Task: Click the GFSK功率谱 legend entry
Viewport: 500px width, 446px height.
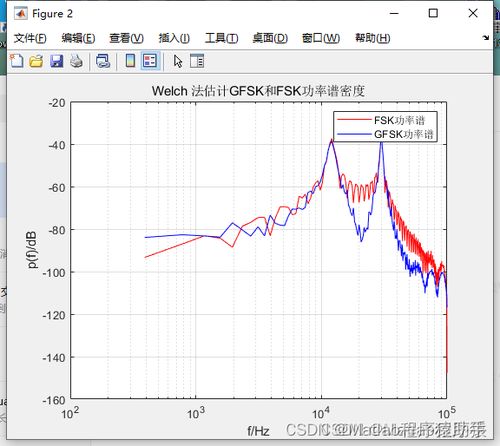Action: coord(385,134)
